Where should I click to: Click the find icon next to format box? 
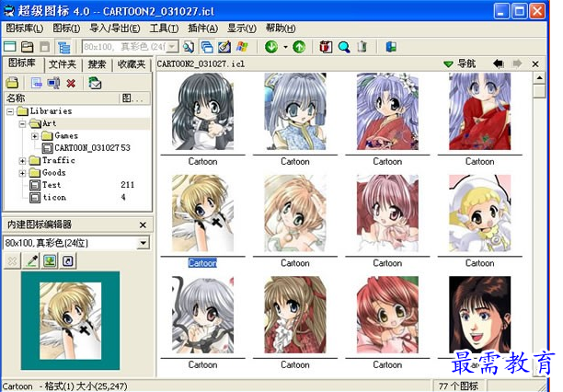click(x=189, y=47)
